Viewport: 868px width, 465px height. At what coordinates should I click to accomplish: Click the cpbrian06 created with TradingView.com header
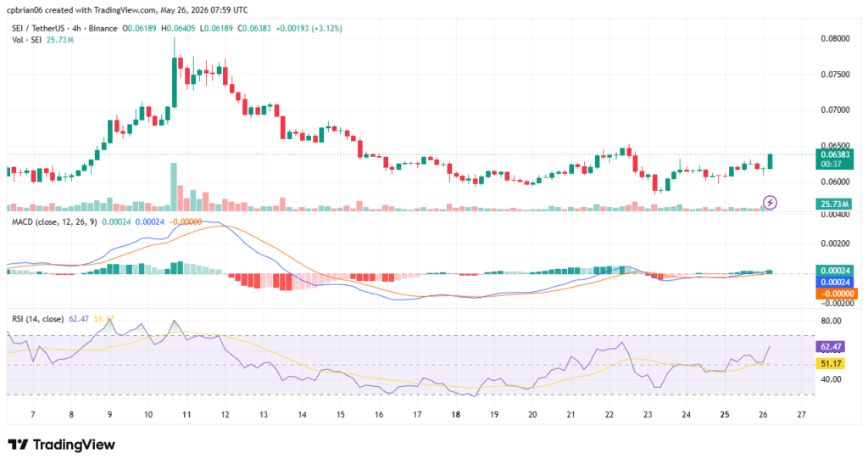(128, 10)
